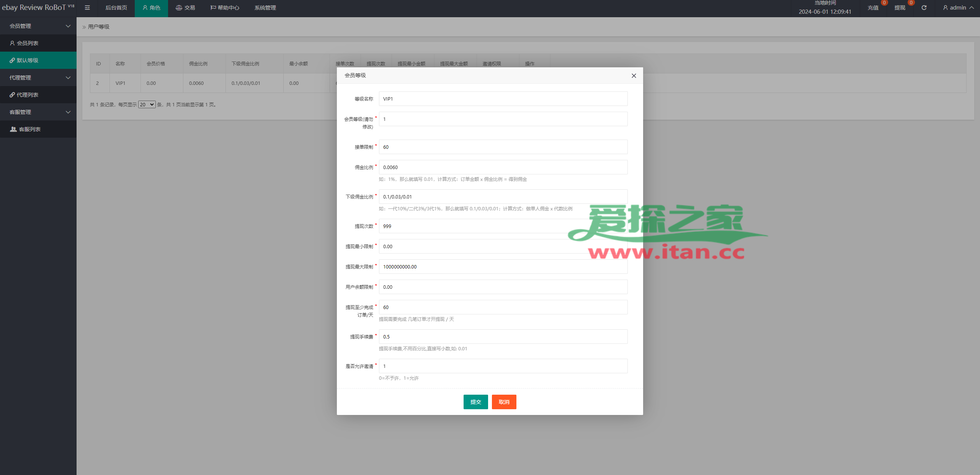Open the per-page count dropdown showing 20
The image size is (980, 475).
pyautogui.click(x=147, y=104)
